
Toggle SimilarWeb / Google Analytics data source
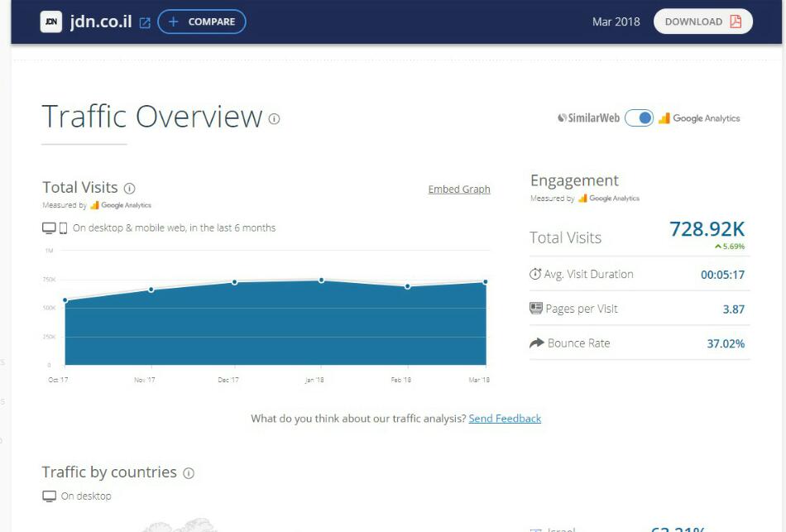click(639, 118)
